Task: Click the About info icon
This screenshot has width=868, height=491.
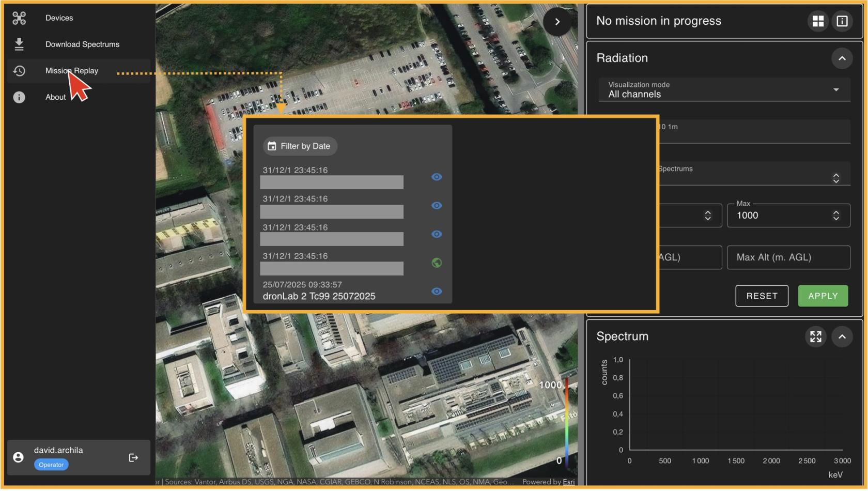Action: tap(19, 97)
